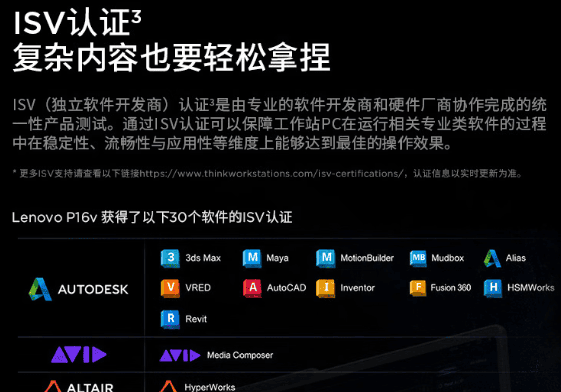
Task: Click the Media Composer label
Action: tap(240, 355)
